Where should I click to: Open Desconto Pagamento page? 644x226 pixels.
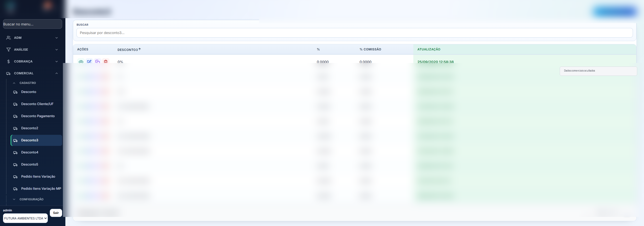click(x=36, y=116)
